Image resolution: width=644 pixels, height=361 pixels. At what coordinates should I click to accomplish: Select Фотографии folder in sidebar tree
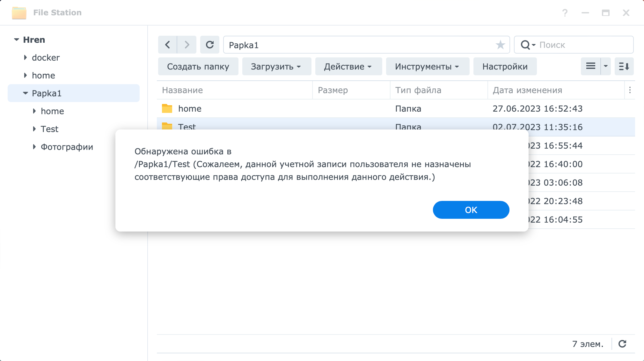(x=67, y=147)
